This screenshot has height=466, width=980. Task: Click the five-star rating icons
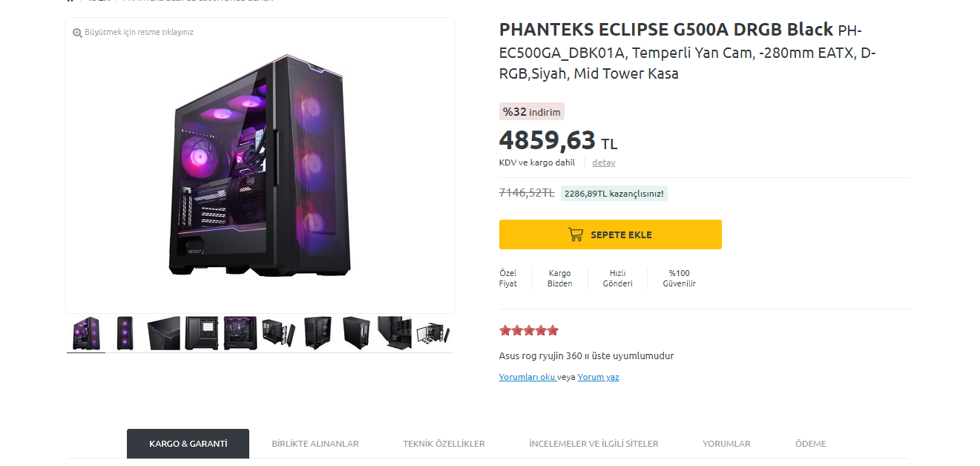tap(528, 330)
